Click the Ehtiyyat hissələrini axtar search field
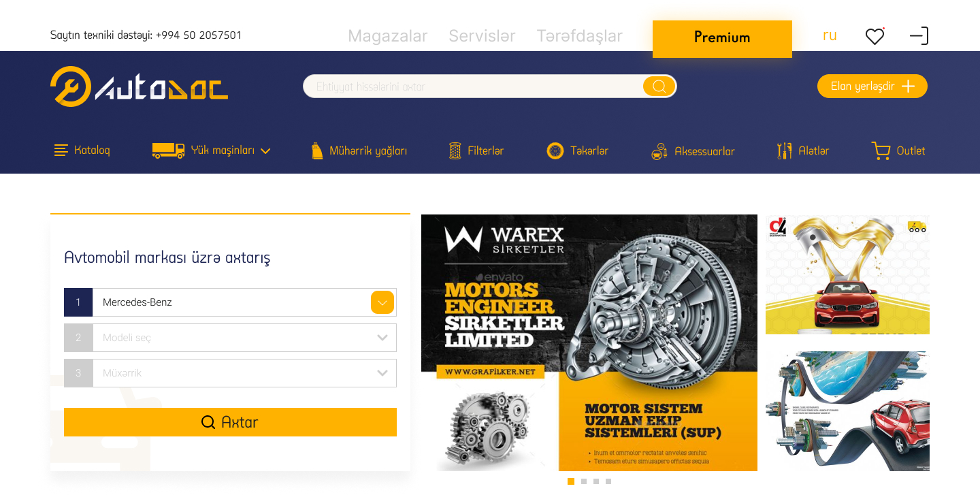 point(473,86)
